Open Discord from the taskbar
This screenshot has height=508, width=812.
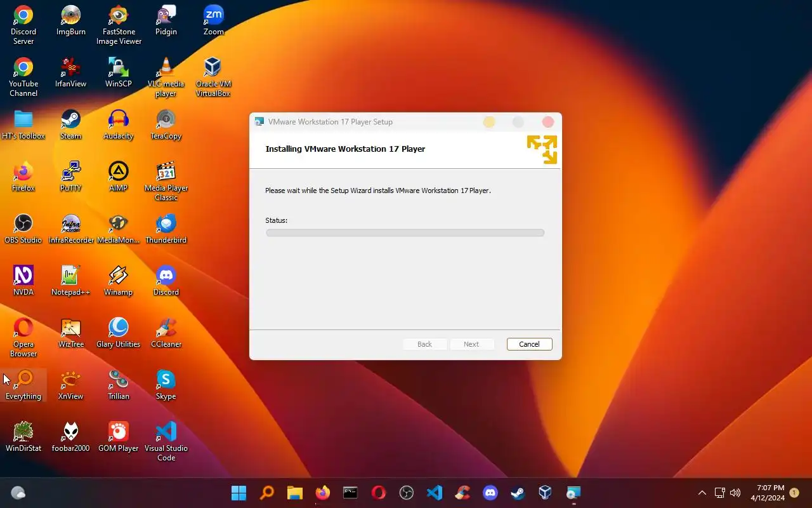coord(490,493)
